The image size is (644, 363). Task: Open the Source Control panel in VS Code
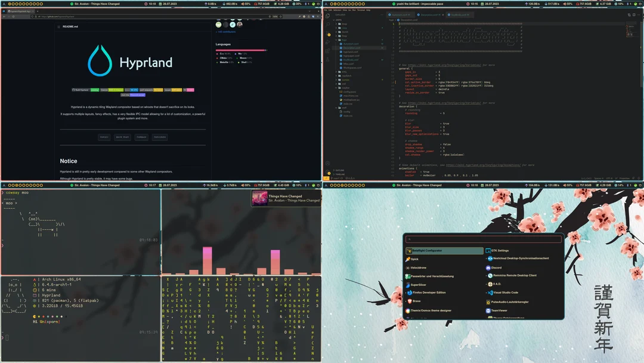coord(327,33)
